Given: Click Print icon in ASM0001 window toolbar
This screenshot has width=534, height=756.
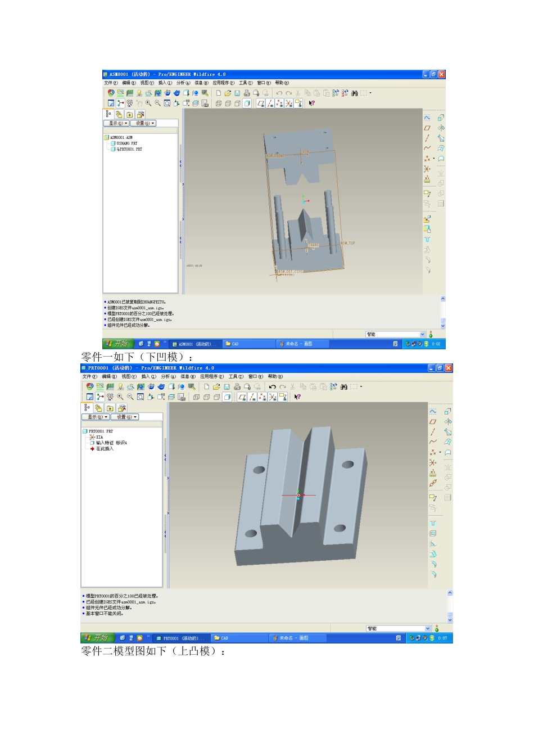Looking at the screenshot, I should coord(247,93).
